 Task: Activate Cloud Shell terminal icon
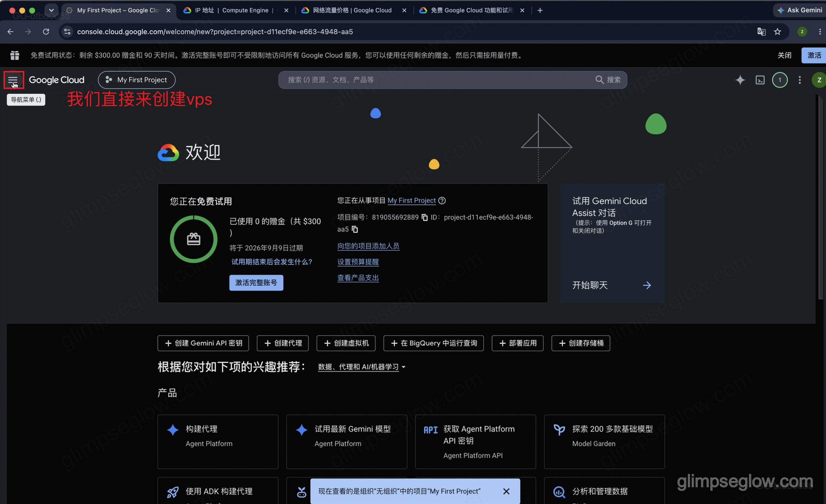pyautogui.click(x=760, y=80)
